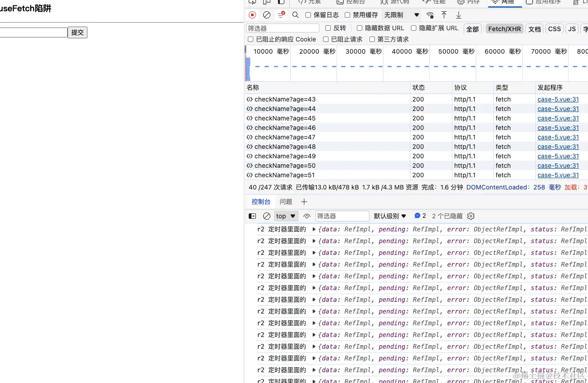Add a new drawer tab with plus
Image resolution: width=588 pixels, height=383 pixels.
tap(304, 202)
